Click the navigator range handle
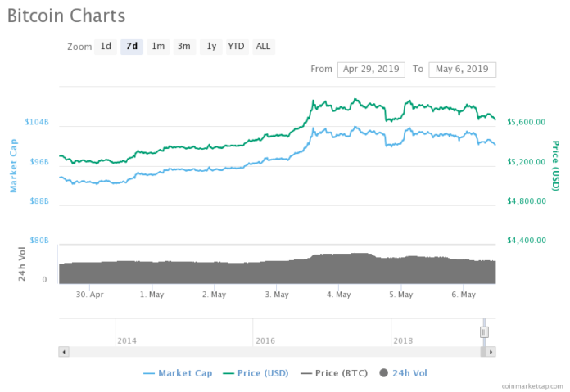Screen dimensions: 570x392 [484, 332]
